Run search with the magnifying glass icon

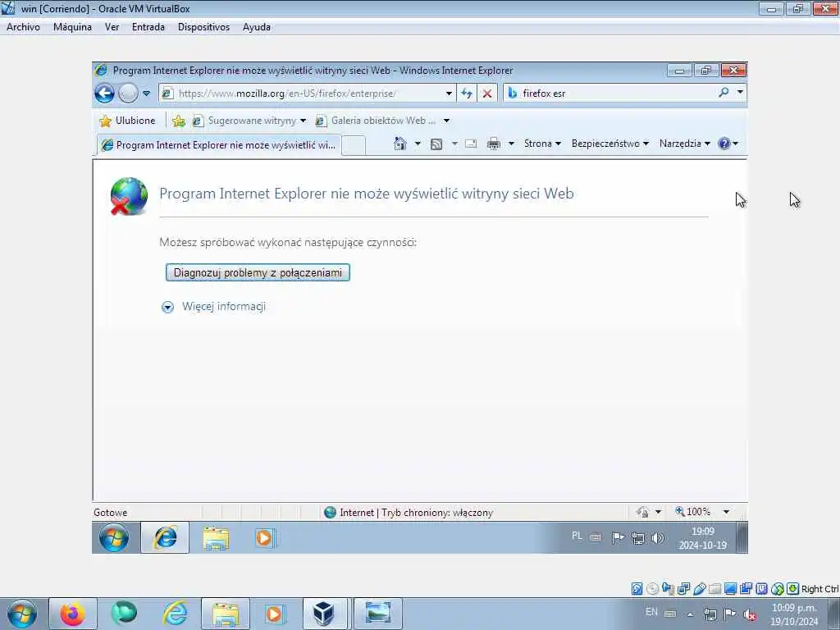coord(724,93)
